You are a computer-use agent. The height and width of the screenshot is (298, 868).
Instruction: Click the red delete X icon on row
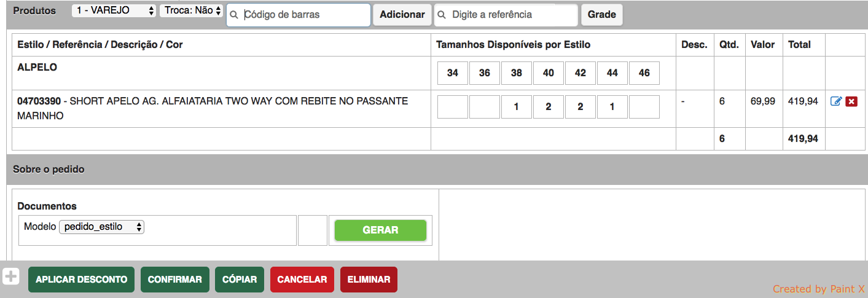pos(851,101)
